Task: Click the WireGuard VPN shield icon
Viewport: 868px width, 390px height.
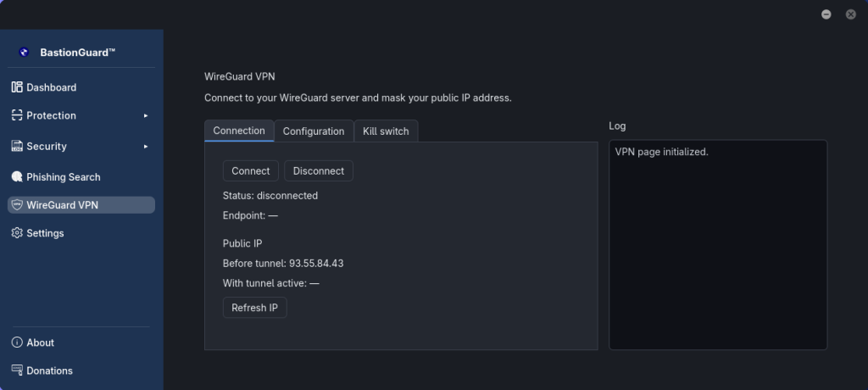Action: coord(17,205)
